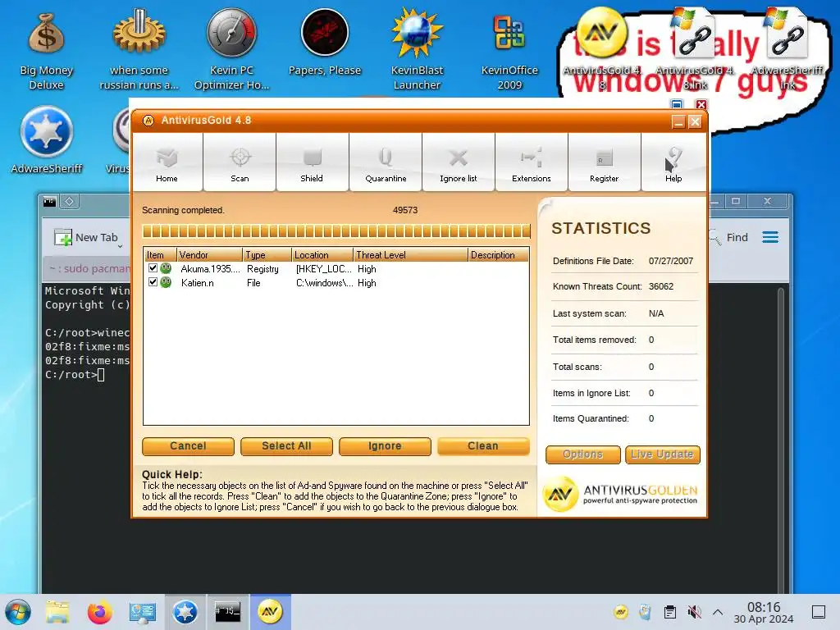Open the Home section in AntivirusGold

167,163
